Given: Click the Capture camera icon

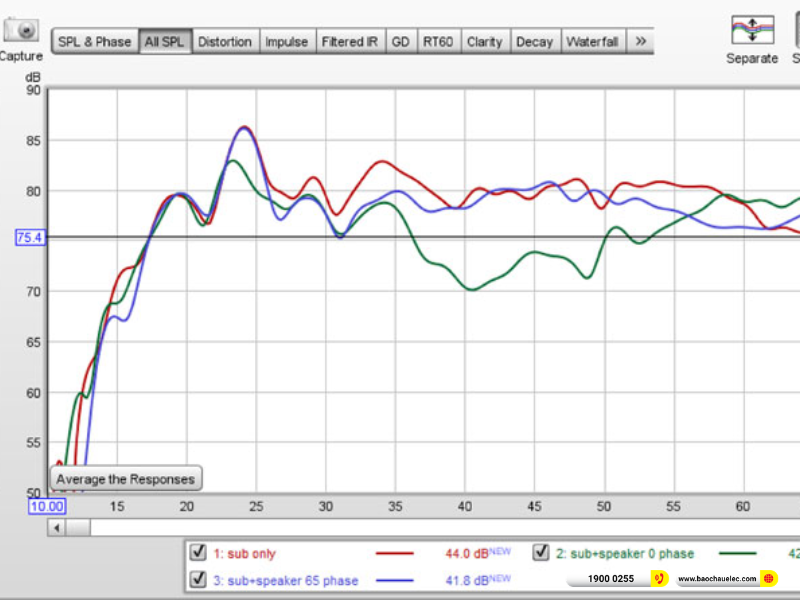Looking at the screenshot, I should [x=21, y=30].
